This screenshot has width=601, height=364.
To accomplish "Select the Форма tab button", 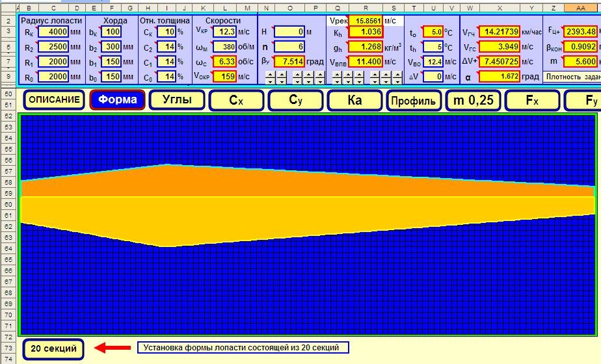I will coord(117,100).
